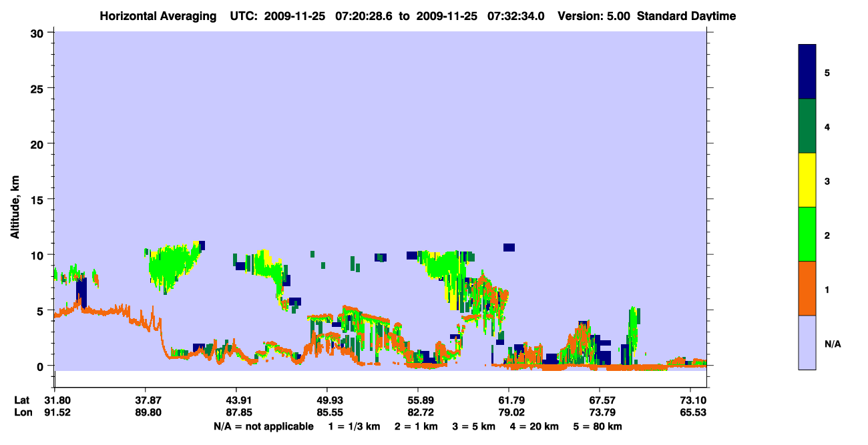The image size is (868, 445).
Task: Click the bright green level 2 legend swatch
Action: pos(807,234)
